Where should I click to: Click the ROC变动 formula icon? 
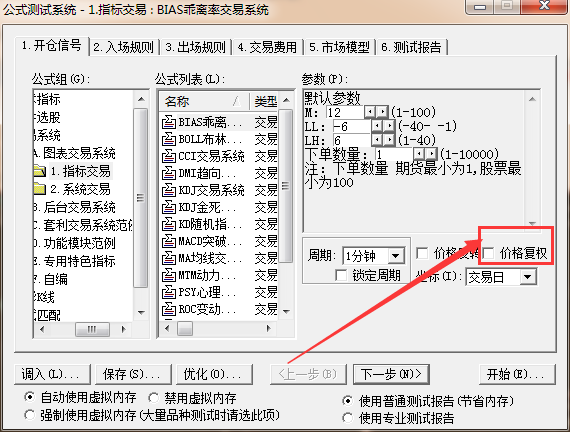pos(169,309)
